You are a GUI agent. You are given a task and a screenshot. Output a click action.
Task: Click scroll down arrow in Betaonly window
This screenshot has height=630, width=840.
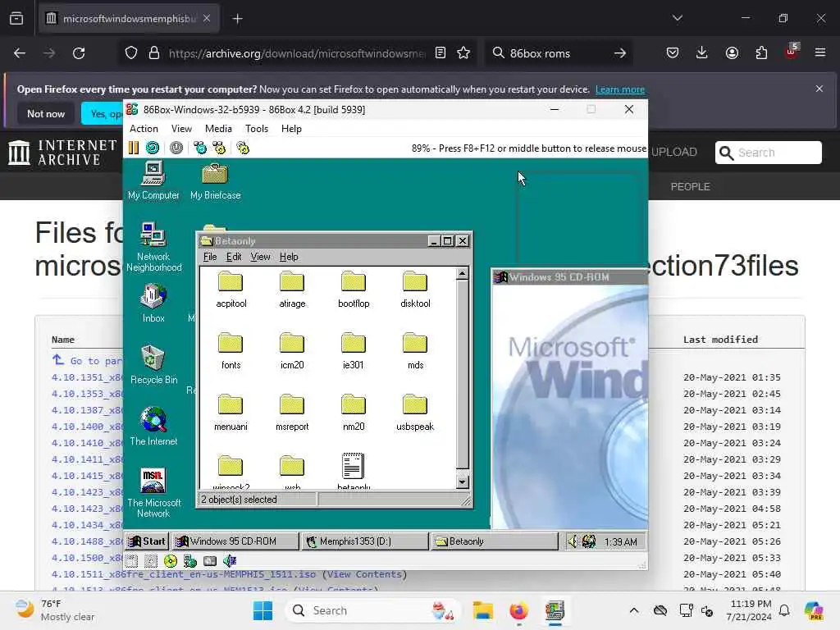[x=462, y=482]
